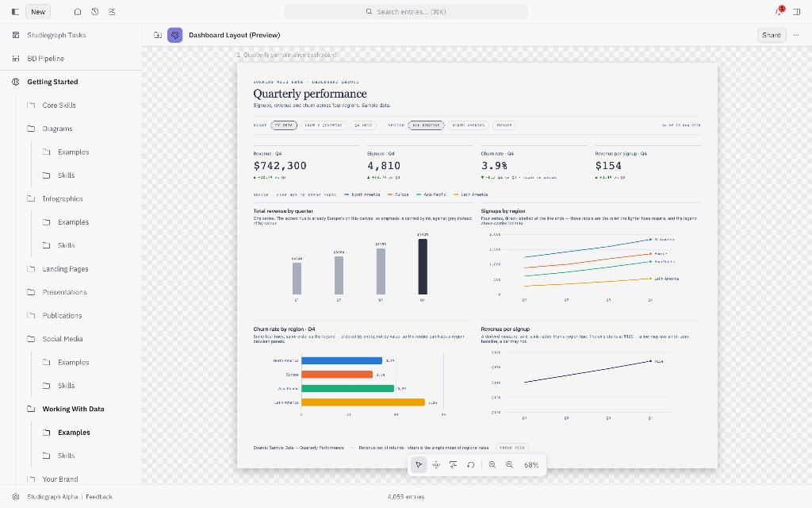Click the Quarterly performance heading
This screenshot has height=508, width=812.
click(310, 94)
